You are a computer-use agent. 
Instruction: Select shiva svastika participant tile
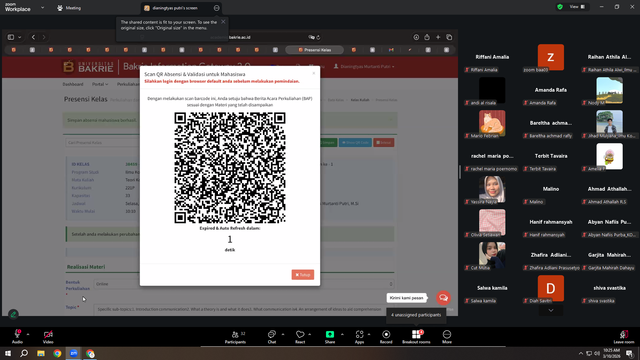[609, 289]
